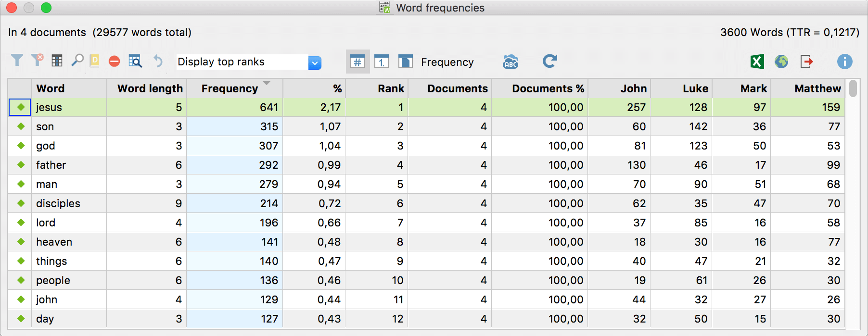Click the red stop list icon
868x336 pixels.
pos(114,62)
